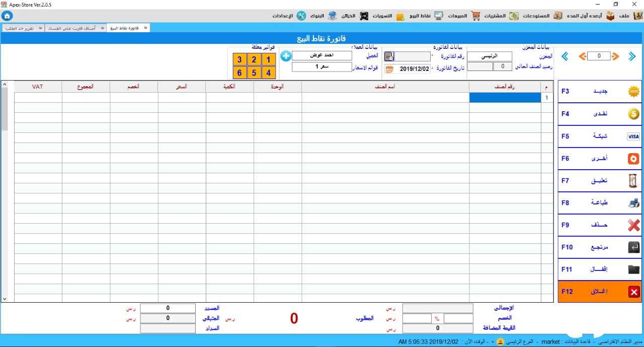Click scroll up arrow of items grid
The width and height of the screenshot is (644, 347).
click(5, 85)
